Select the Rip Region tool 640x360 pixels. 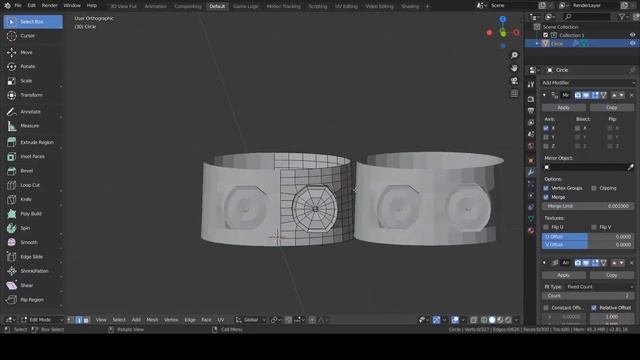[x=33, y=300]
